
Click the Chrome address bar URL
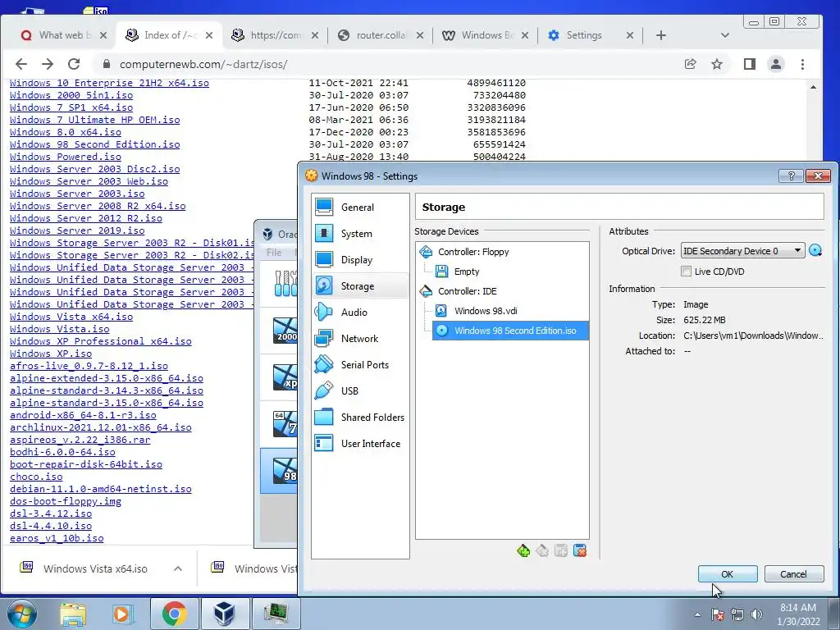tap(203, 64)
